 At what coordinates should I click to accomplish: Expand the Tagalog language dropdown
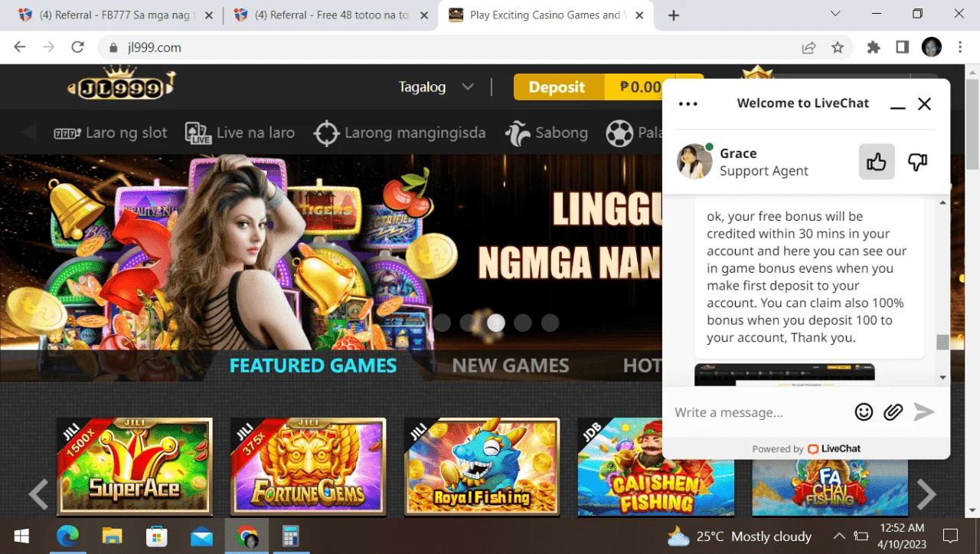click(436, 87)
